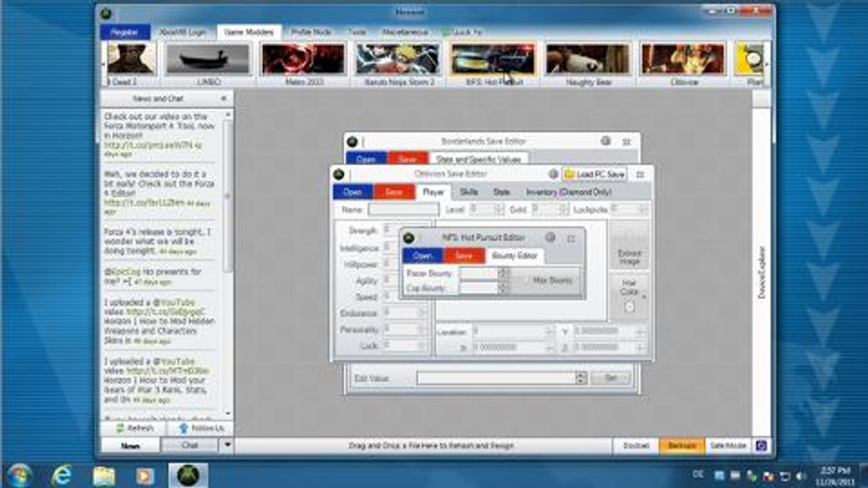Click the Racer Bounty stepper arrows
Viewport: 868px width, 488px height.
pyautogui.click(x=503, y=272)
